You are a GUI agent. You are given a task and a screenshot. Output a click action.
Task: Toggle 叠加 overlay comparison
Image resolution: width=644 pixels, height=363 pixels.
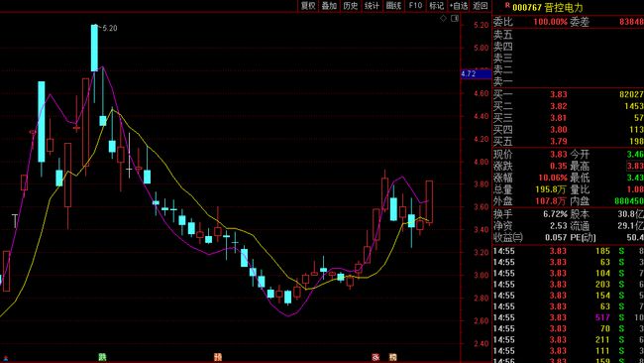click(x=329, y=6)
